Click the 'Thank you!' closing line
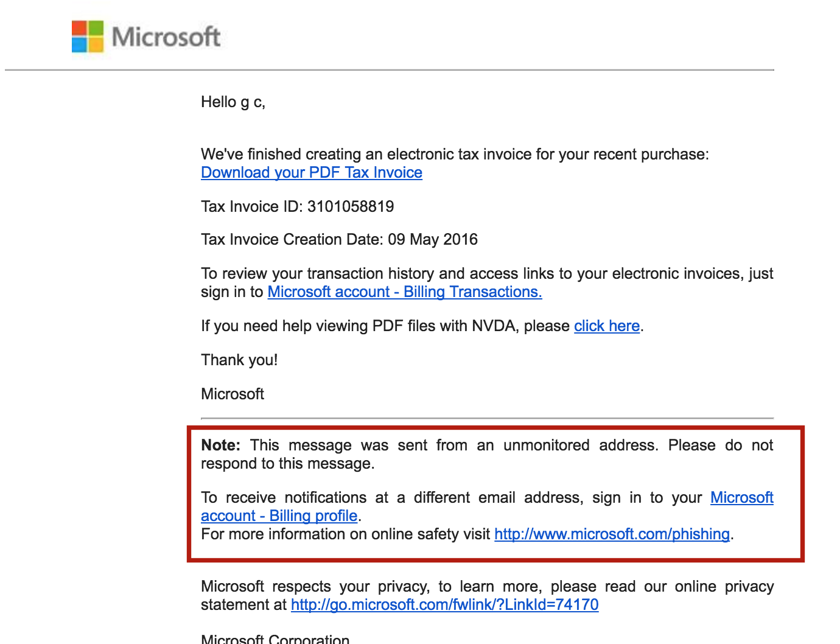 pyautogui.click(x=239, y=360)
